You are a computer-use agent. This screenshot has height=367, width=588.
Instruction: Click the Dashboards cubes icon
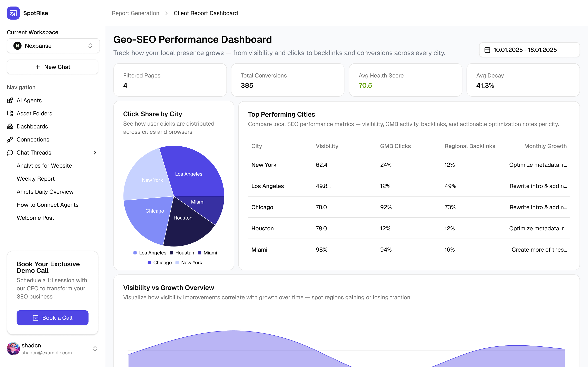[10, 126]
